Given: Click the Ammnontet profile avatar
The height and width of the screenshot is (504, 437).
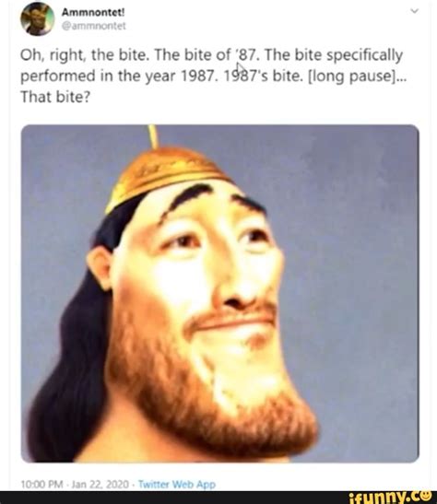Looking at the screenshot, I should pyautogui.click(x=38, y=19).
